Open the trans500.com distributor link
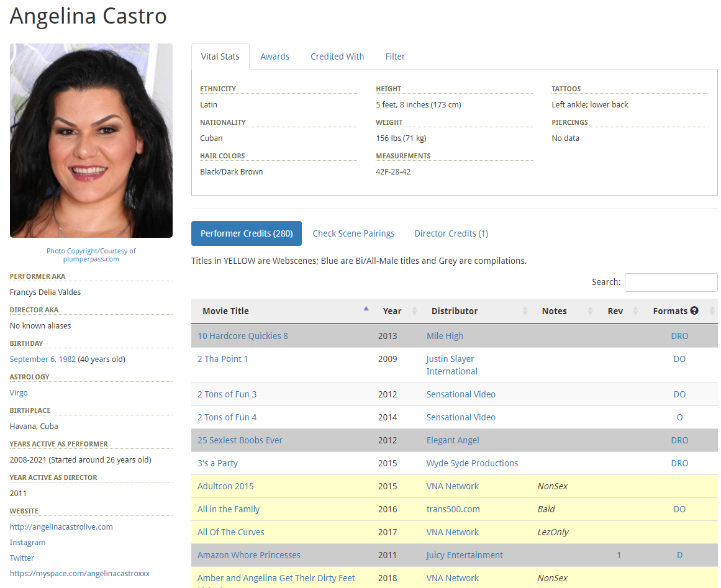The height and width of the screenshot is (588, 721). (453, 509)
